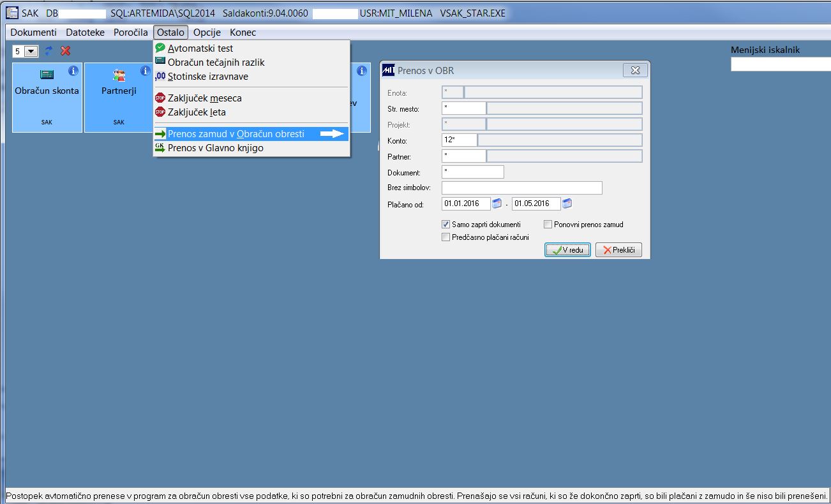Click the Konto input field
Viewport: 831px width, 504px height.
point(459,140)
